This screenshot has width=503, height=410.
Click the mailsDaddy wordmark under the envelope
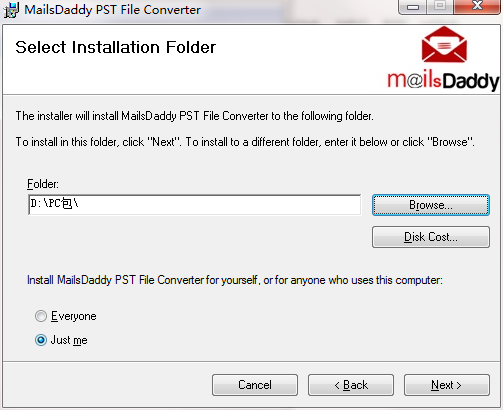coord(443,81)
